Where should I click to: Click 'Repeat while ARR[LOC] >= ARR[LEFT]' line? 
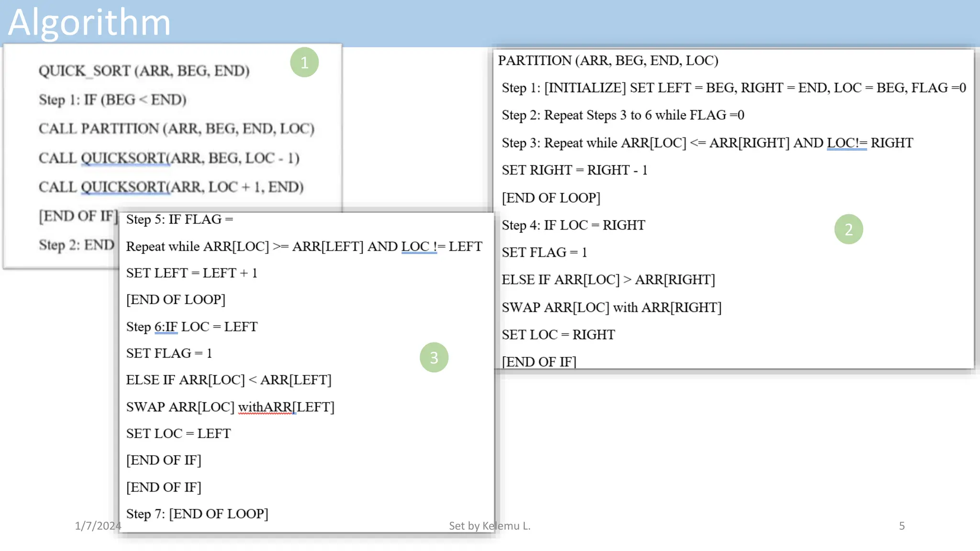coord(304,246)
